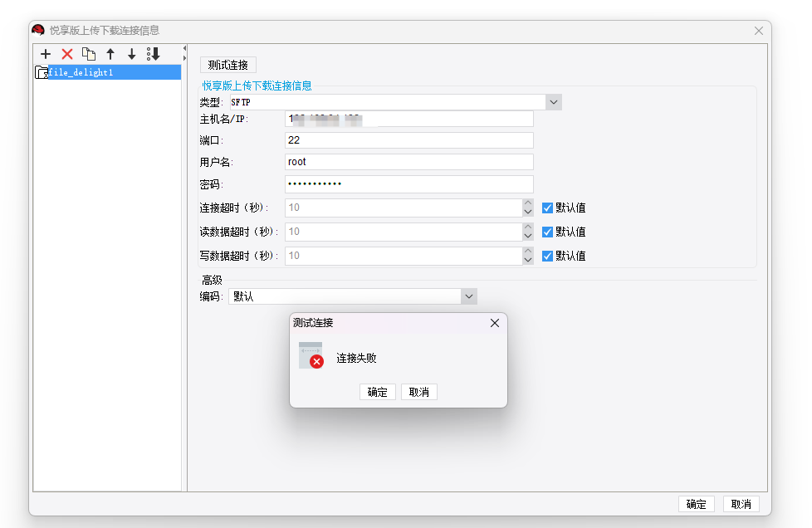Uncheck 默认值 for 连接超时
The image size is (812, 528).
[x=547, y=208]
